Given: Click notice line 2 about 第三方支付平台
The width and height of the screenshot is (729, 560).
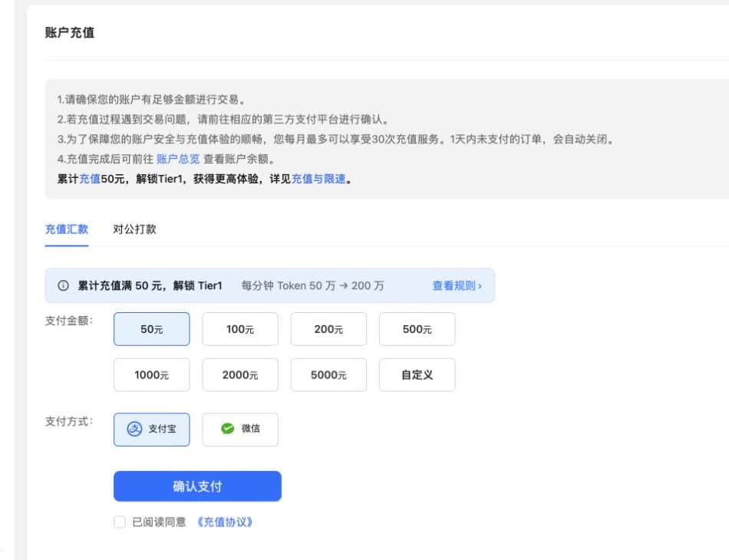Looking at the screenshot, I should (x=223, y=120).
